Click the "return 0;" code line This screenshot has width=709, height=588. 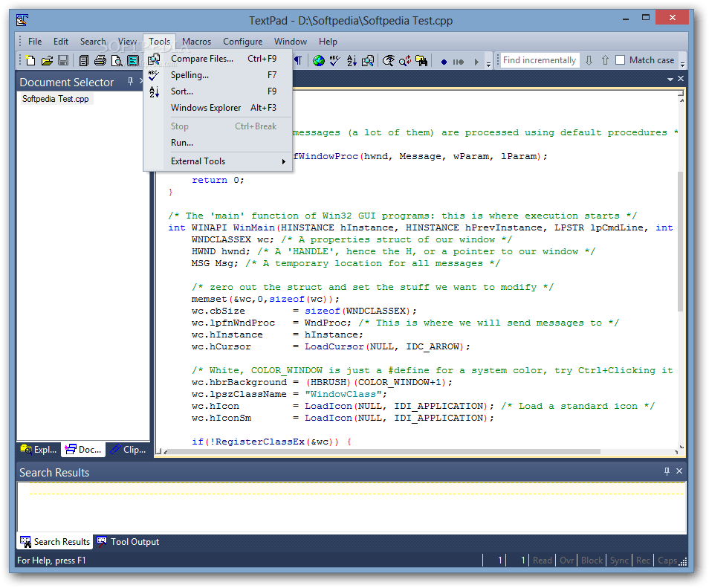pos(218,180)
